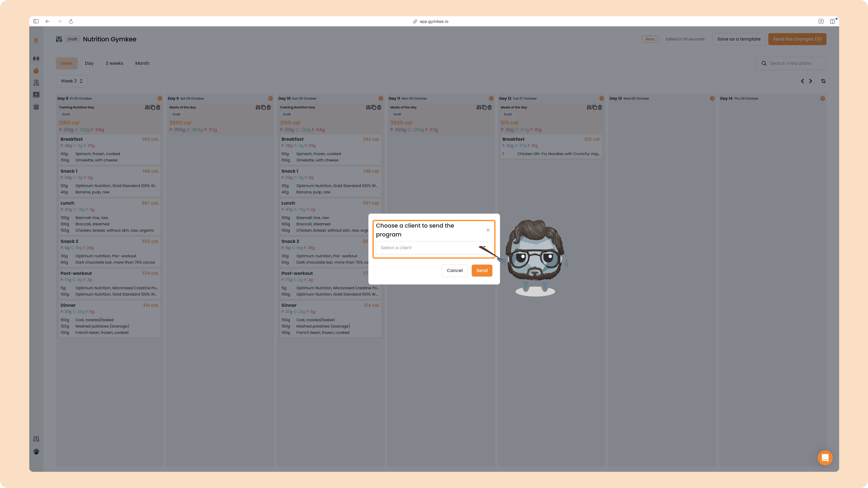This screenshot has height=488, width=868.
Task: Switch to the Day view tab
Action: point(89,63)
